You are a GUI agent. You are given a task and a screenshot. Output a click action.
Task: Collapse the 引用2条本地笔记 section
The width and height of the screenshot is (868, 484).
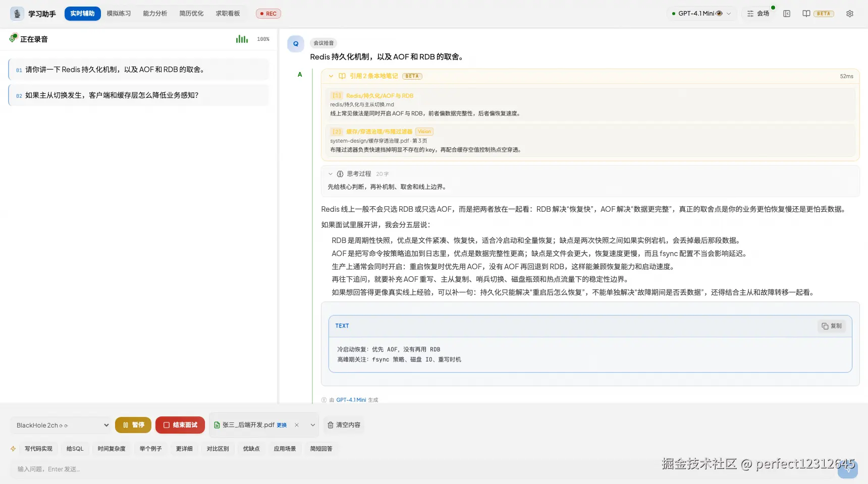click(x=331, y=76)
